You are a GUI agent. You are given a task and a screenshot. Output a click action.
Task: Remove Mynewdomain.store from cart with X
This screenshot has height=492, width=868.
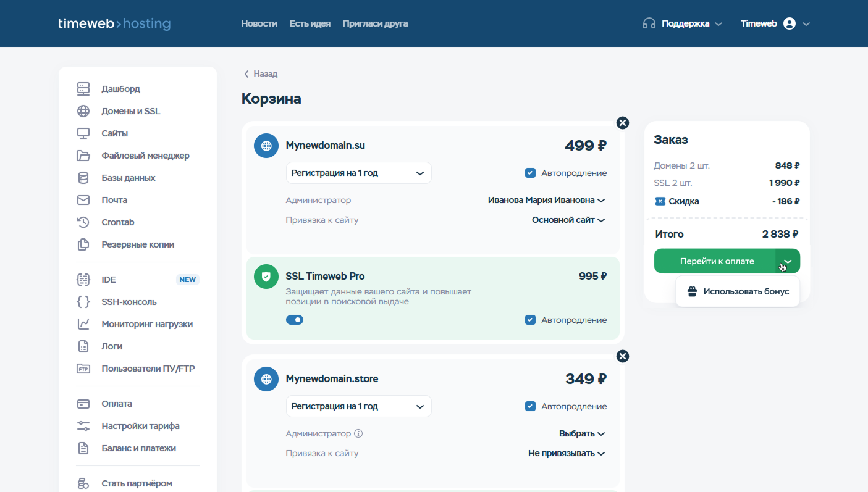[623, 356]
